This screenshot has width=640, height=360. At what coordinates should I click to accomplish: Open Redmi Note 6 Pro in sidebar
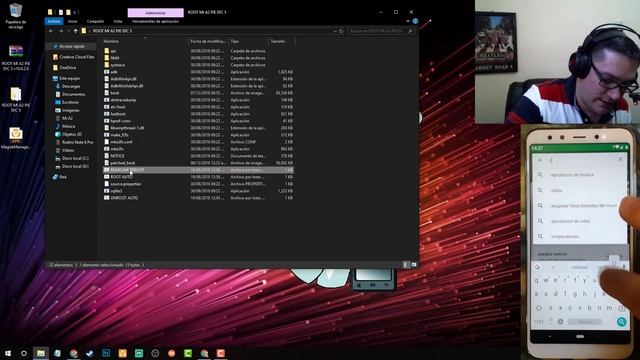(74, 142)
